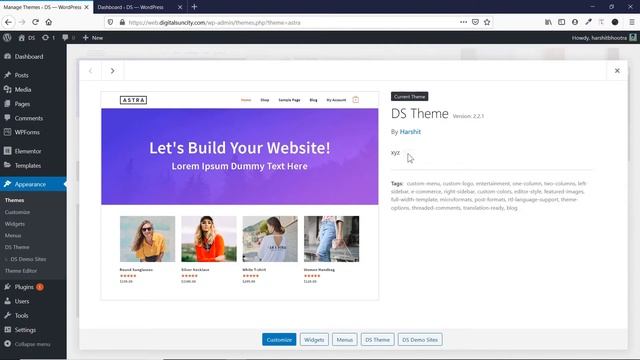The image size is (640, 360).
Task: Open DS Theme submenu item in sidebar
Action: coord(17,247)
